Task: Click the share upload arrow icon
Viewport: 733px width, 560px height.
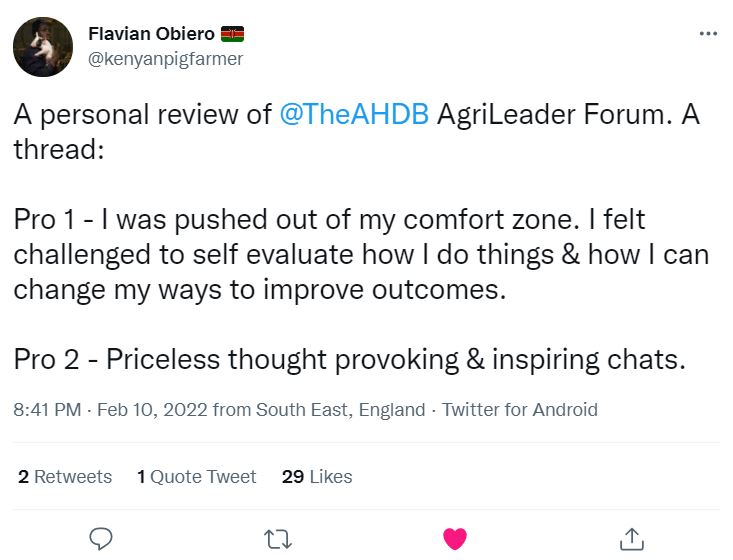Action: tap(631, 539)
